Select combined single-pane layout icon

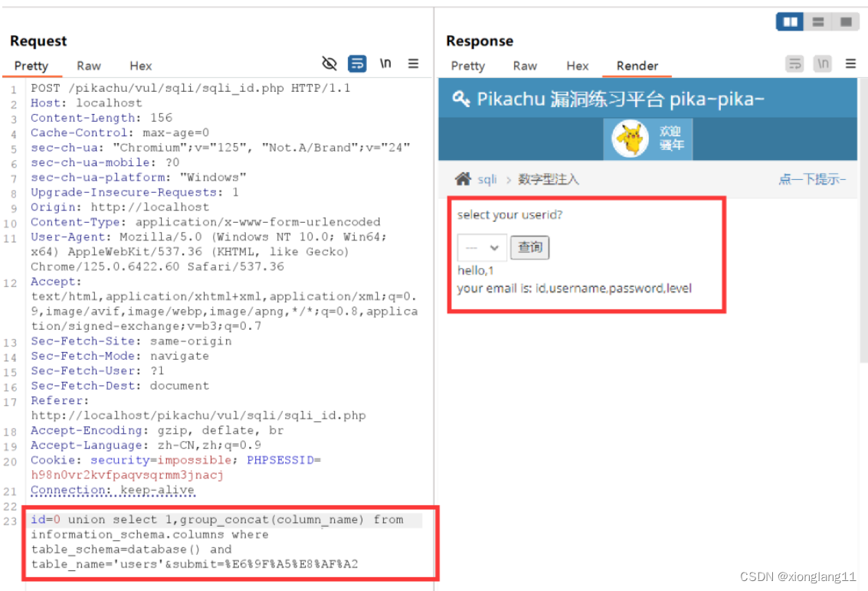pos(845,21)
